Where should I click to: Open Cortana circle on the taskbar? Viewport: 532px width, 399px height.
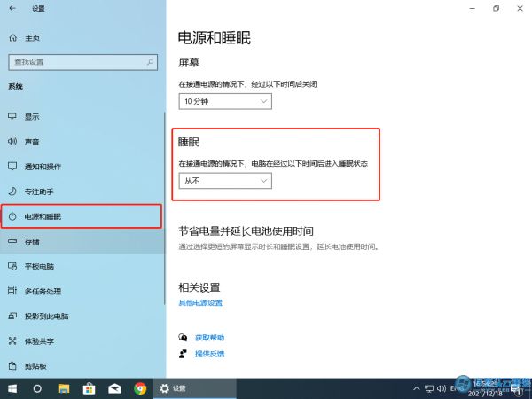pos(37,388)
